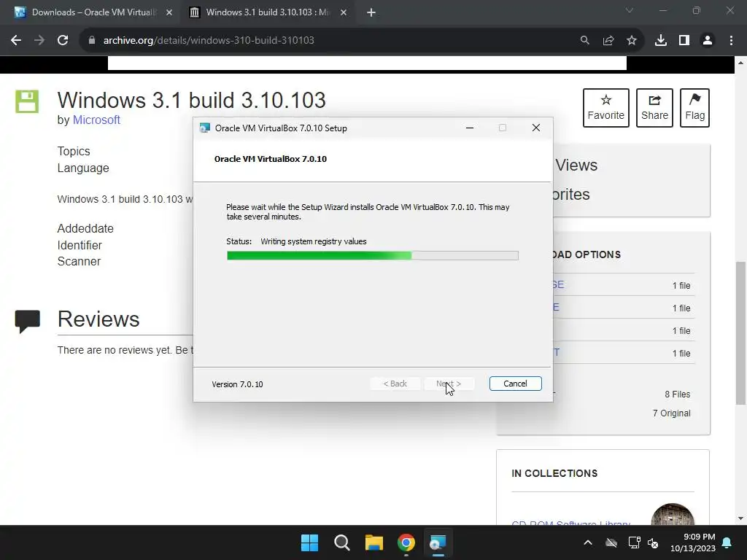Image resolution: width=747 pixels, height=560 pixels.
Task: Minimize the VirtualBox Setup window
Action: tap(470, 128)
